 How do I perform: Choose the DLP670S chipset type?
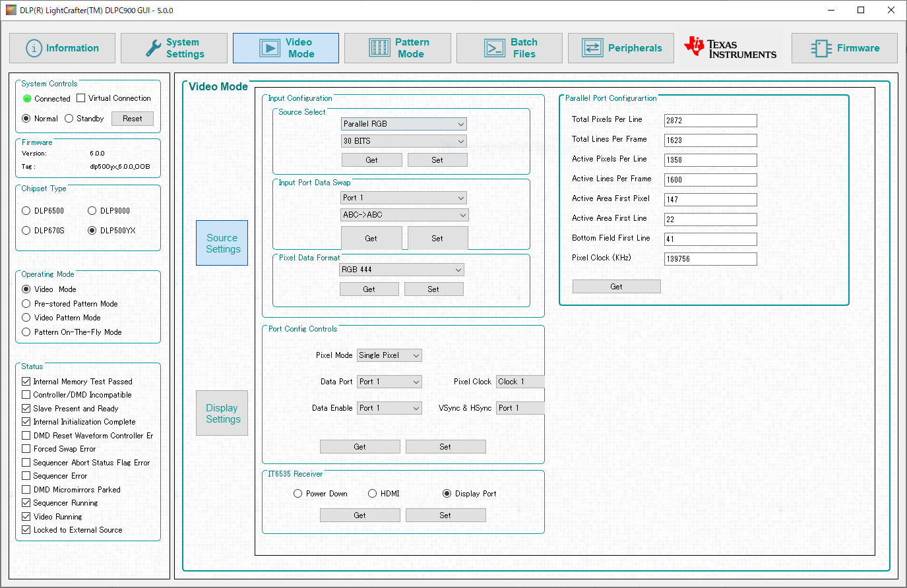tap(26, 231)
